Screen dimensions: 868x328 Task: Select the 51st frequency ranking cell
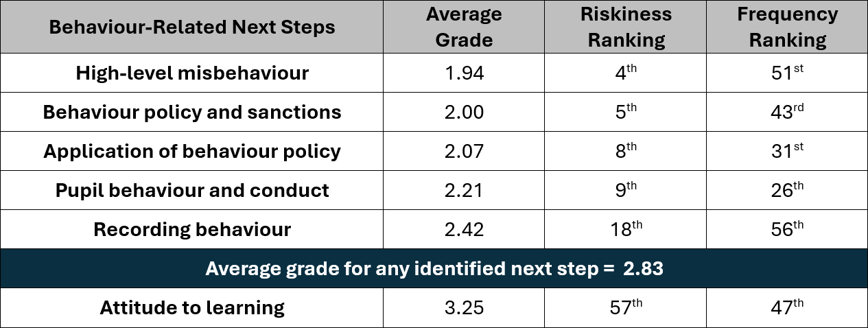[x=787, y=73]
